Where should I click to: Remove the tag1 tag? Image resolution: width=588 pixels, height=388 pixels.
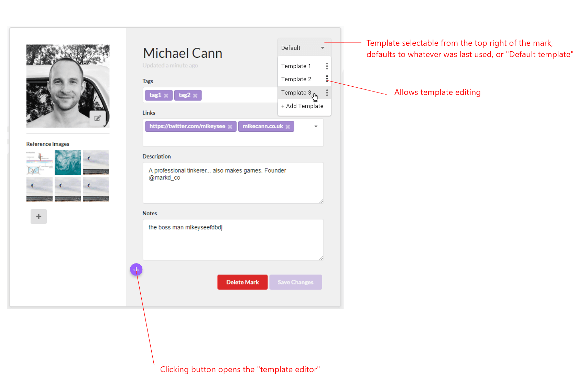click(x=166, y=96)
